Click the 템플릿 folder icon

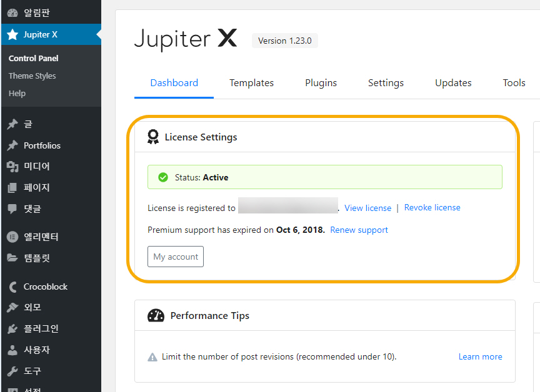(12, 258)
